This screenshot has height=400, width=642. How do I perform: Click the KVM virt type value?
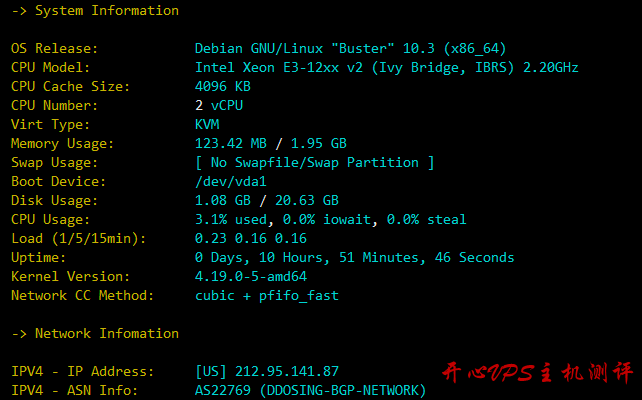point(207,124)
